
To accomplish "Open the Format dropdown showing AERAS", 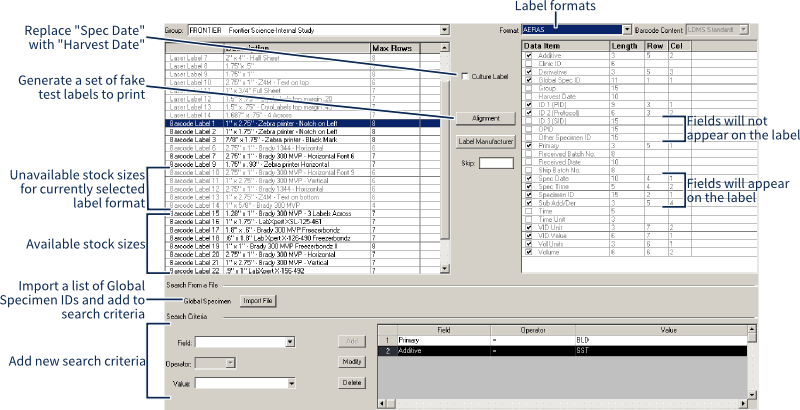I will pyautogui.click(x=628, y=30).
